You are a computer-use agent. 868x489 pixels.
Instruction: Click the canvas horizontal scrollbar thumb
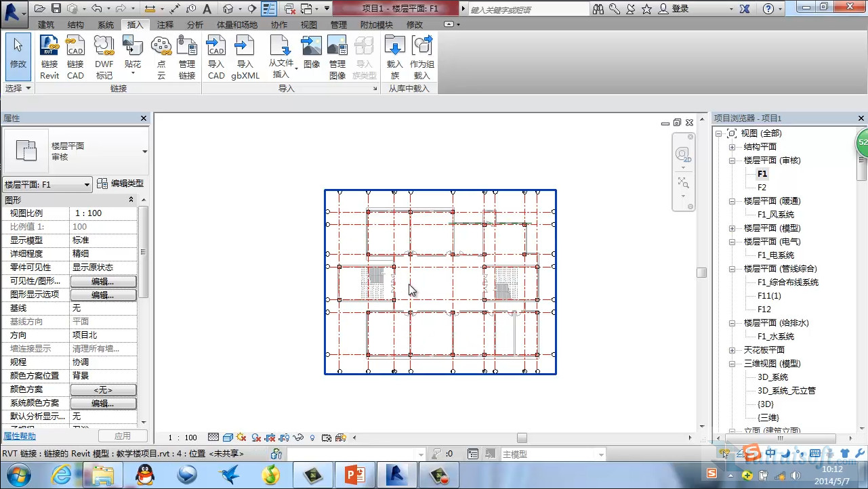point(522,438)
